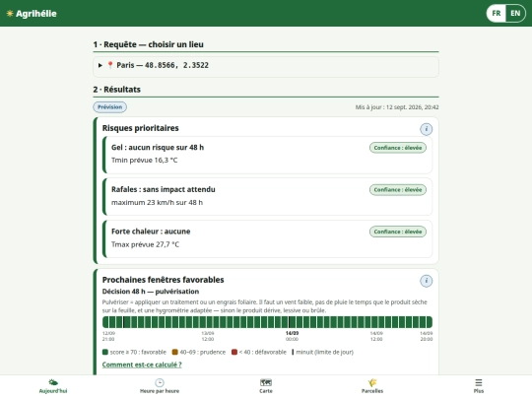The width and height of the screenshot is (532, 399).
Task: Open info for Prochaines fenêtres favorables
Action: tap(427, 281)
